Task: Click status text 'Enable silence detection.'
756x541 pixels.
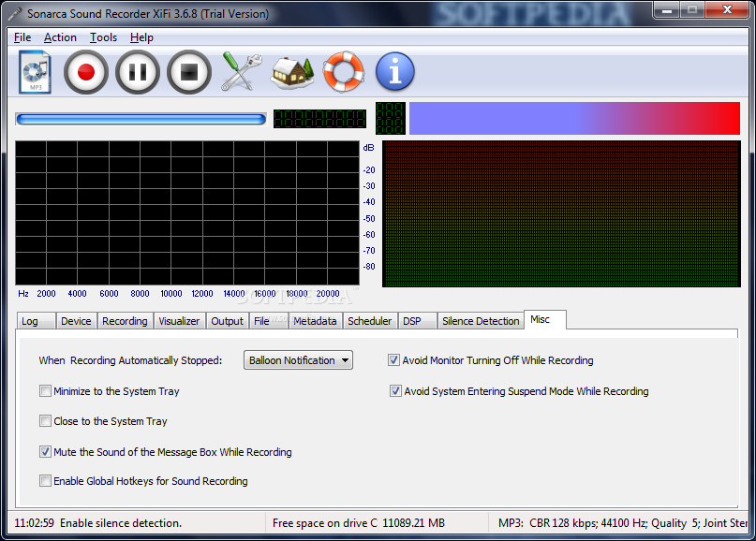Action: point(121,522)
